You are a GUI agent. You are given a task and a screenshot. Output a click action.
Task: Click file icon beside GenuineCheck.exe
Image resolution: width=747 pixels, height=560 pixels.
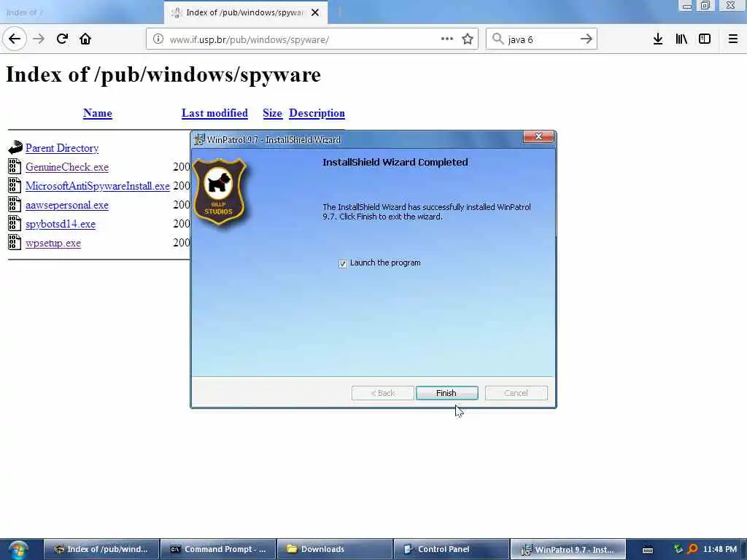(15, 166)
